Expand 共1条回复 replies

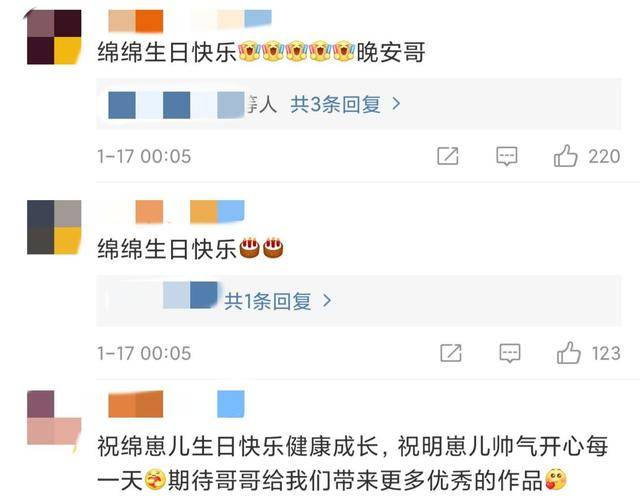[x=267, y=302]
